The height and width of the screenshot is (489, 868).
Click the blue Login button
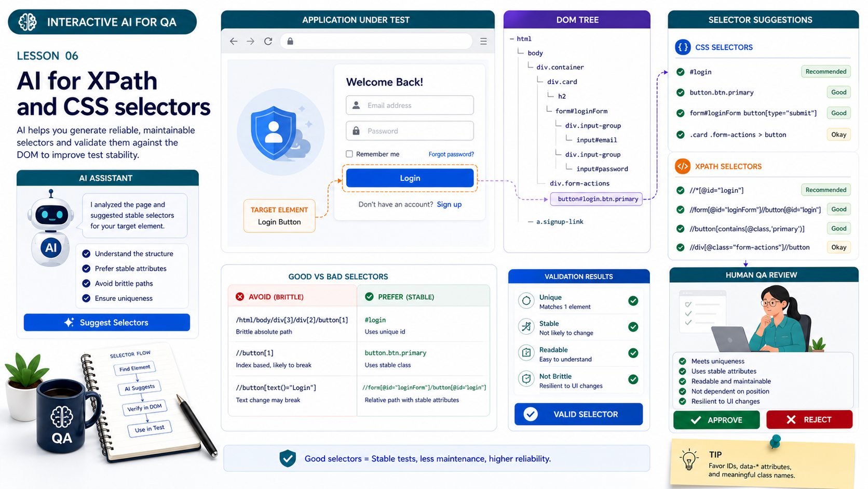pos(410,178)
